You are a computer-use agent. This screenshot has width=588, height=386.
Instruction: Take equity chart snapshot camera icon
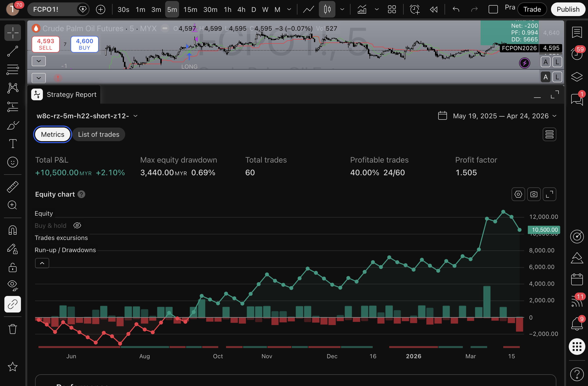(x=534, y=194)
